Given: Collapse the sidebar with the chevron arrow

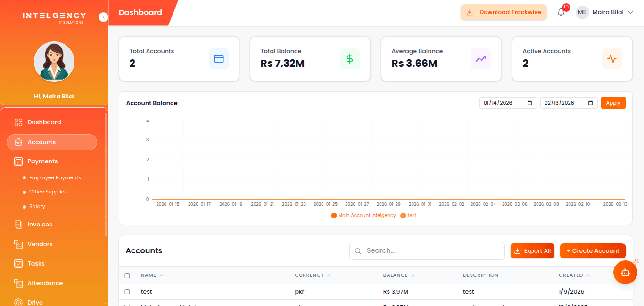Looking at the screenshot, I should [x=103, y=17].
